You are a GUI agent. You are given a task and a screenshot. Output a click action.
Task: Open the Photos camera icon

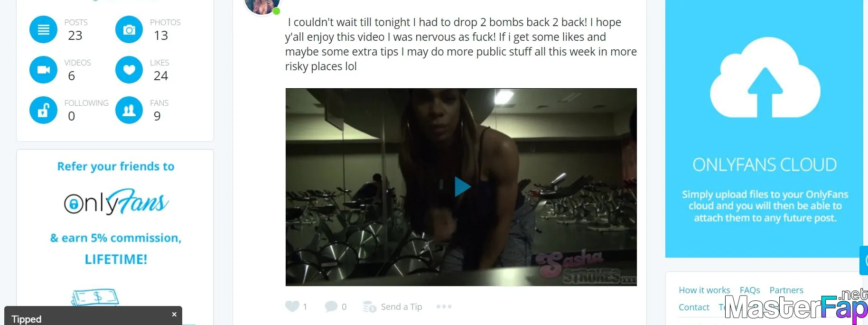tap(129, 29)
